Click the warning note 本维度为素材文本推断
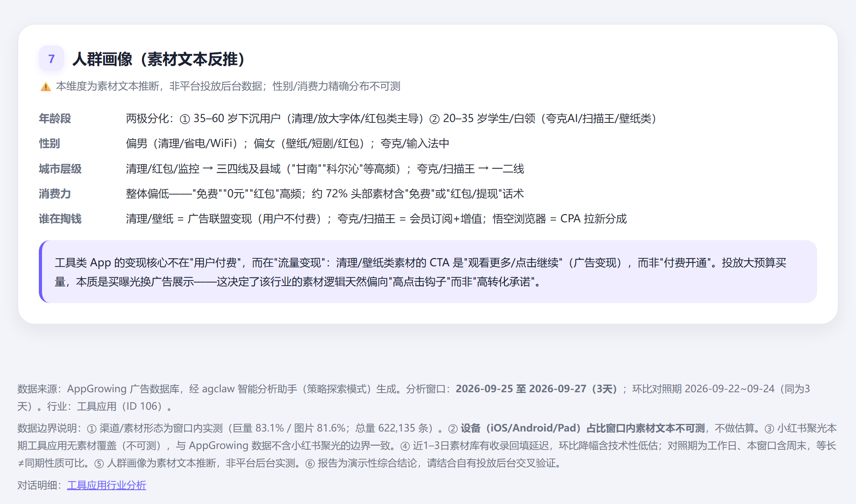856x504 pixels. [x=228, y=86]
